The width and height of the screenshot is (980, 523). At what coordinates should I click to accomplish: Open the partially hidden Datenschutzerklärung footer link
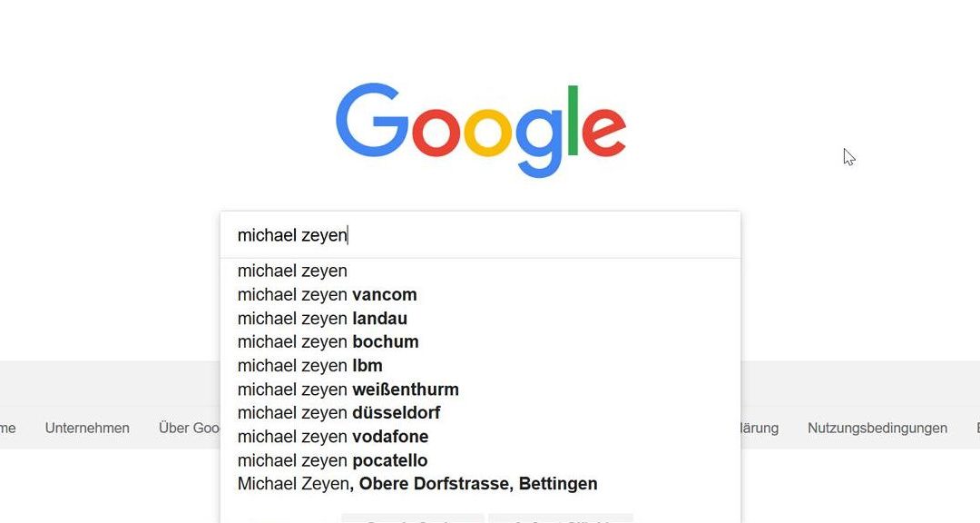click(x=760, y=428)
